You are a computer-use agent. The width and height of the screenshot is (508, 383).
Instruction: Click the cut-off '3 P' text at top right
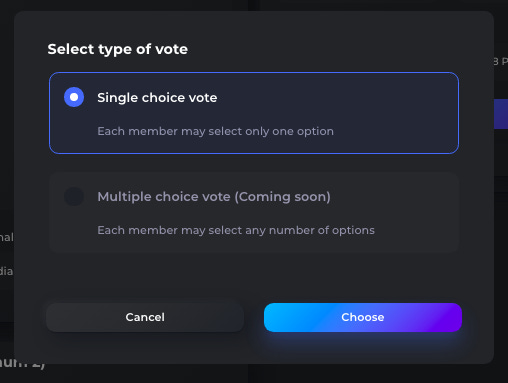501,61
